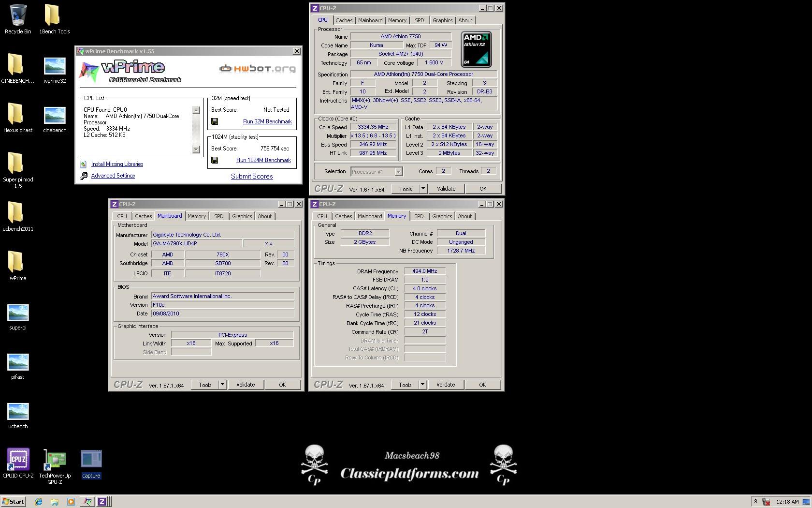Click the Core Speed 3334.35 MHz field

[373, 127]
